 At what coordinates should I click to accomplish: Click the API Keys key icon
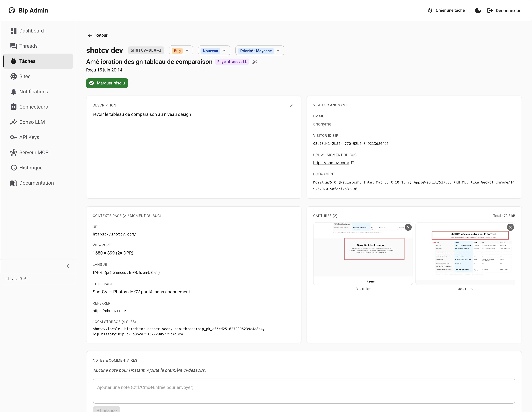click(14, 137)
